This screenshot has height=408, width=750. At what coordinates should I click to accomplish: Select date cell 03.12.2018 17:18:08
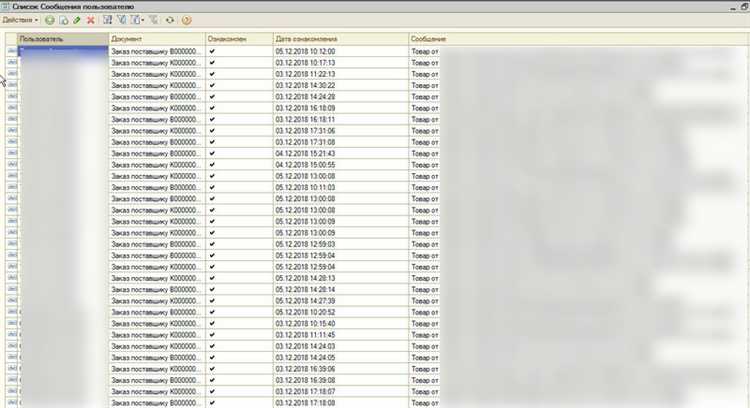(x=341, y=403)
